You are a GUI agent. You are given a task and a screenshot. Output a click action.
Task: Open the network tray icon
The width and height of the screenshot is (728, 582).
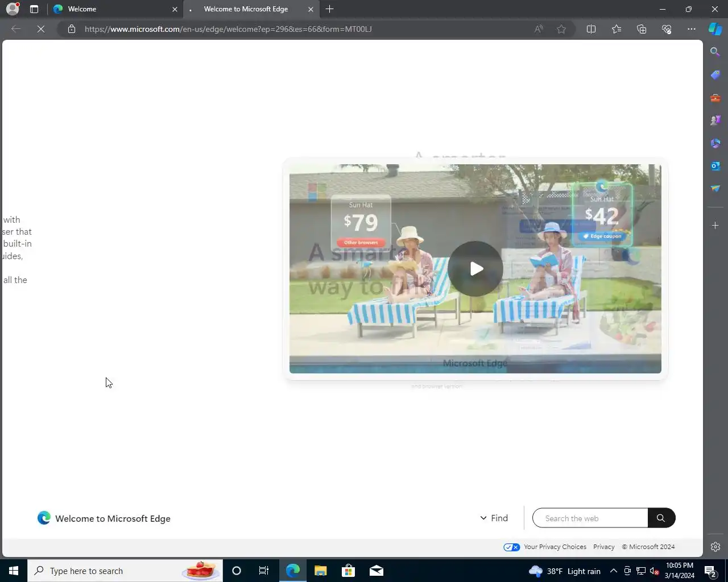tap(640, 571)
